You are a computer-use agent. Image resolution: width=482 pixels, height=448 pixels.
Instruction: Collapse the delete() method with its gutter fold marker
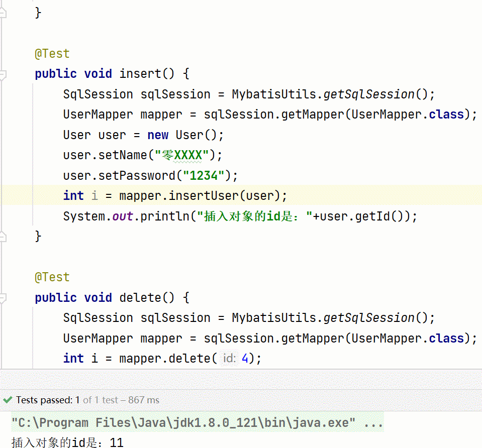point(3,298)
